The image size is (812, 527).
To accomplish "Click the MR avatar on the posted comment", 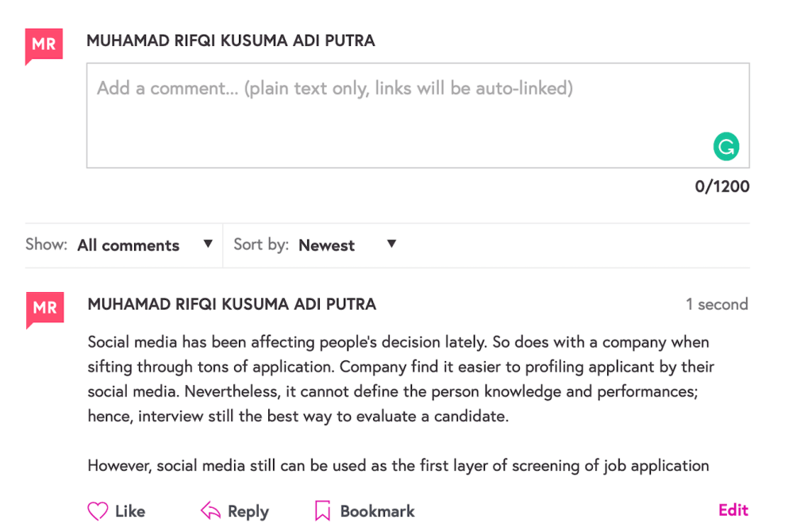I will [43, 309].
